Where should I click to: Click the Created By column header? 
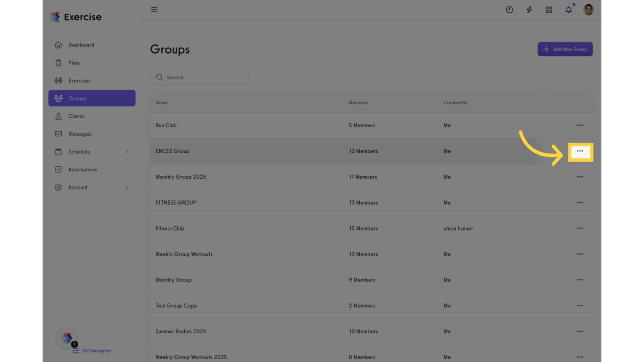455,103
